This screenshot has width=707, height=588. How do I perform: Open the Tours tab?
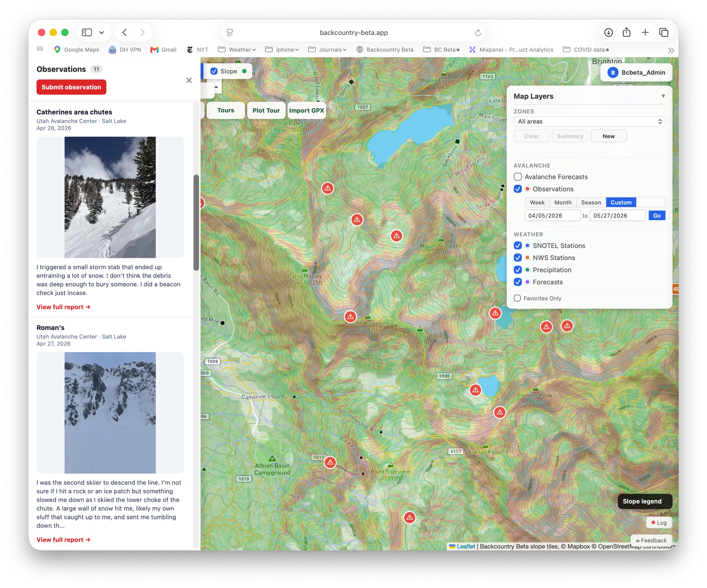226,110
